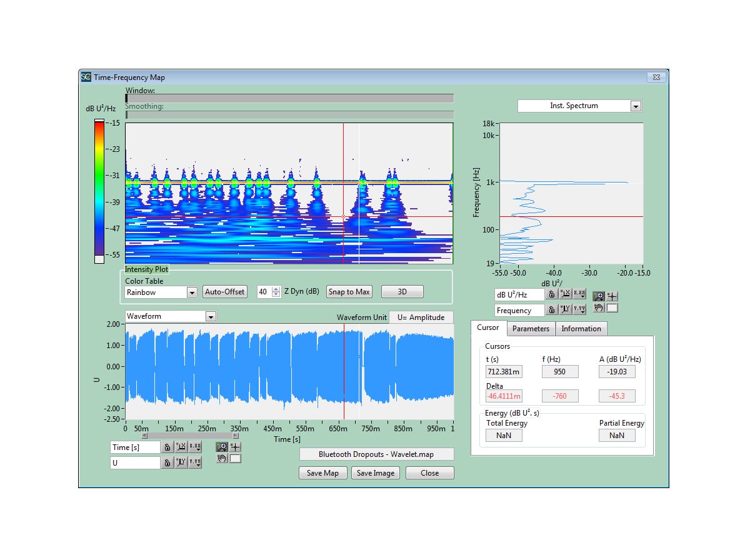Screen dimensions: 750x560
Task: Toggle the autoscale lock for dB U²/Hz axis
Action: 551,294
